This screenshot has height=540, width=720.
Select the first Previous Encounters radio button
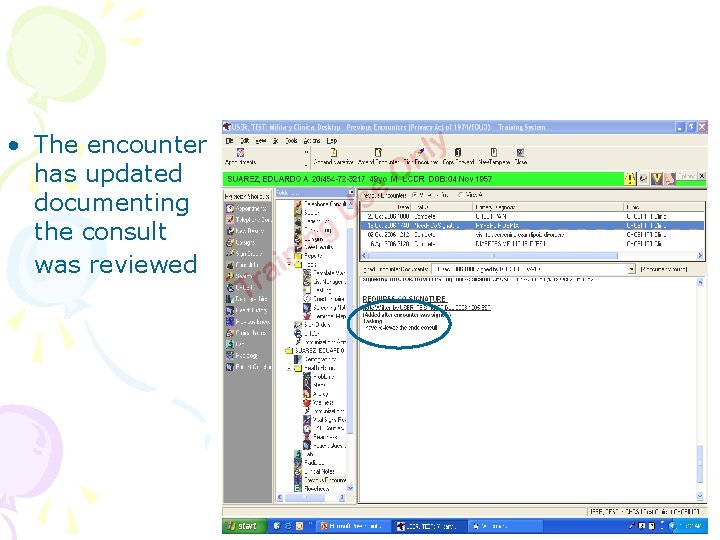click(415, 195)
